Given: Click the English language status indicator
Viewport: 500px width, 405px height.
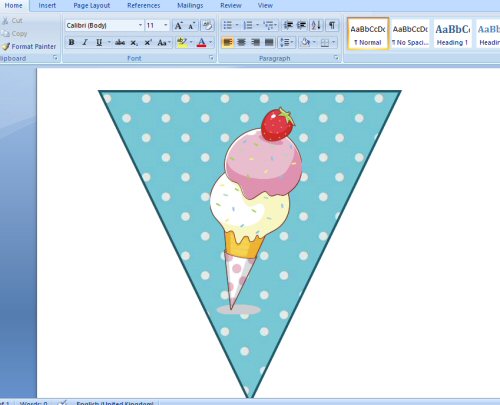Looking at the screenshot, I should [x=115, y=403].
